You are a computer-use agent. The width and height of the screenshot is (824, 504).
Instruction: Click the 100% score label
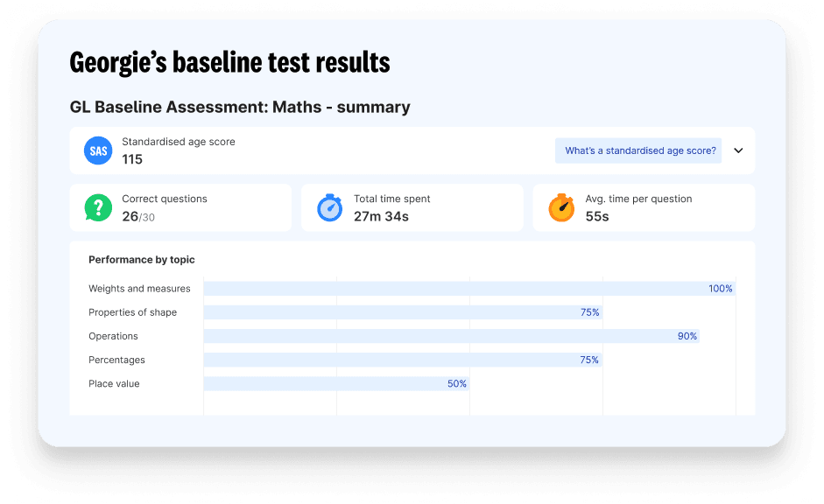click(x=721, y=288)
